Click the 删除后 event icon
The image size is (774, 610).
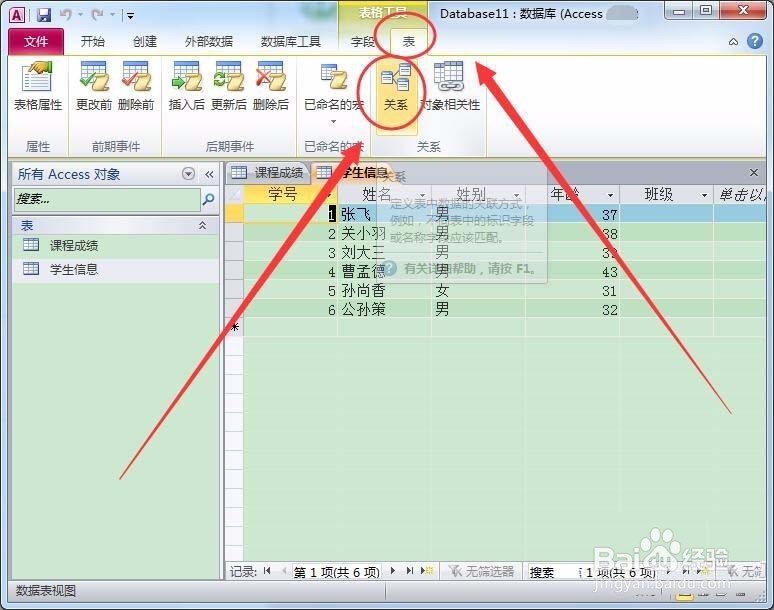(x=271, y=86)
